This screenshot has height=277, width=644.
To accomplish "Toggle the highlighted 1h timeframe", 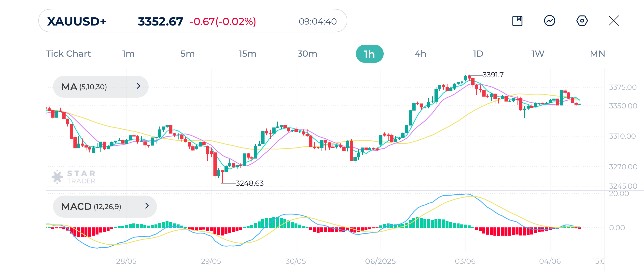I will 369,53.
